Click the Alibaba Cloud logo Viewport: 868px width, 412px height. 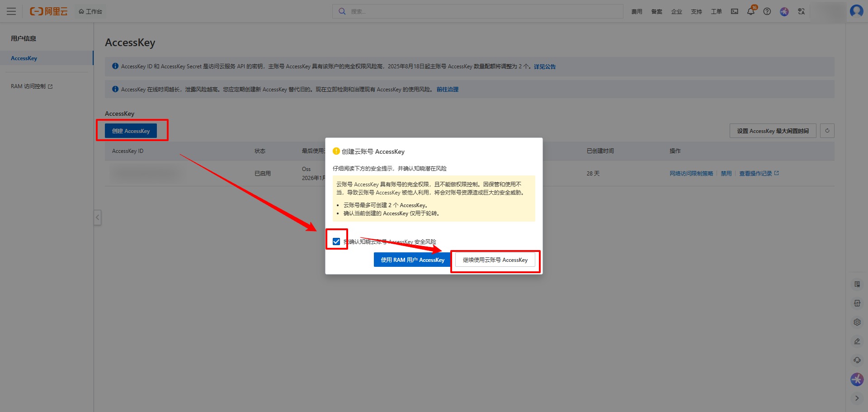[x=49, y=11]
